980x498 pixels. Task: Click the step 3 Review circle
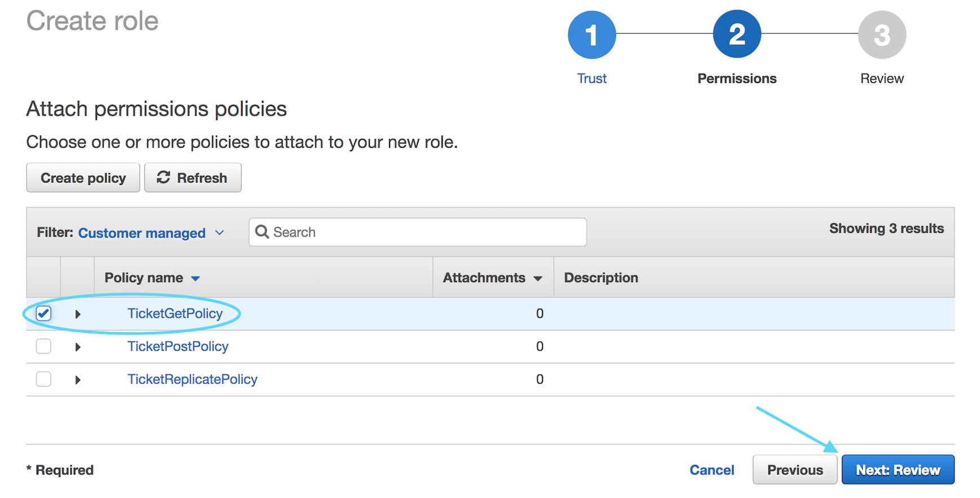coord(882,35)
